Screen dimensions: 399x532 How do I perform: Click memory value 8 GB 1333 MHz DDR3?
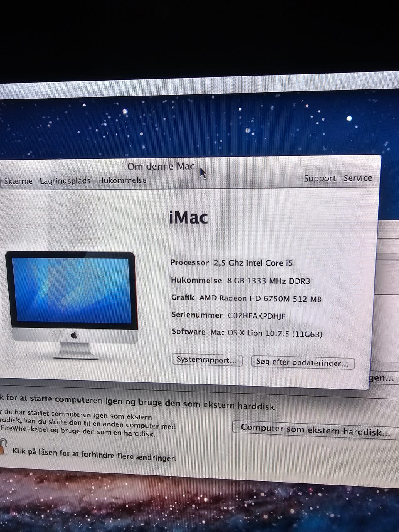(268, 281)
